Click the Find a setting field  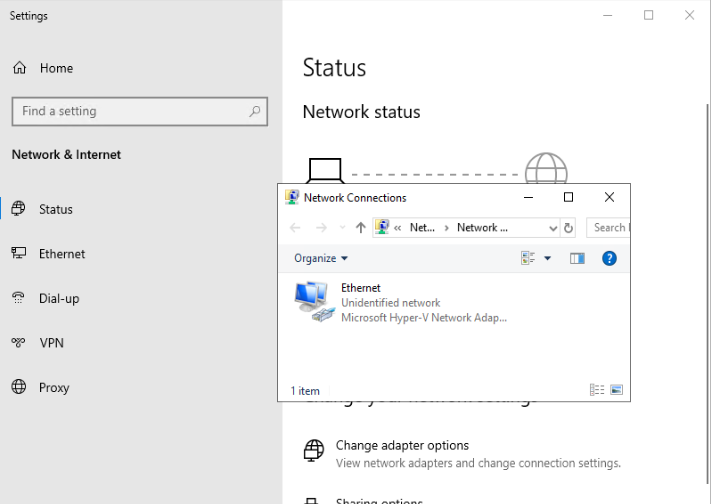pyautogui.click(x=130, y=111)
